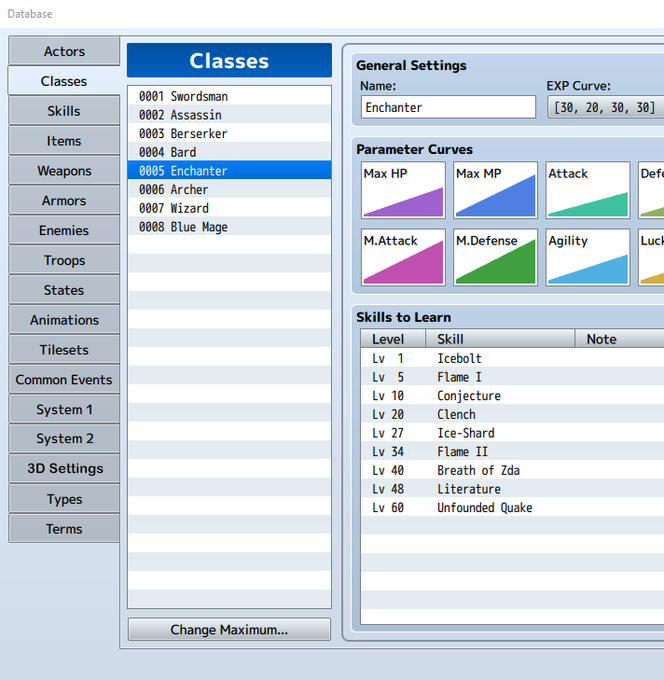The height and width of the screenshot is (680, 664).
Task: Select class 0007 Wizard
Action: click(x=229, y=208)
